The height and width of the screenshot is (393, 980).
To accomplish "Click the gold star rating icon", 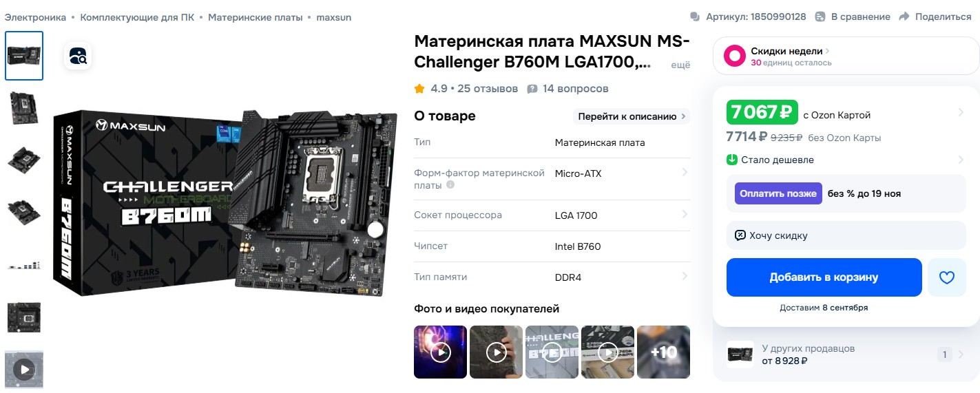I will [419, 89].
